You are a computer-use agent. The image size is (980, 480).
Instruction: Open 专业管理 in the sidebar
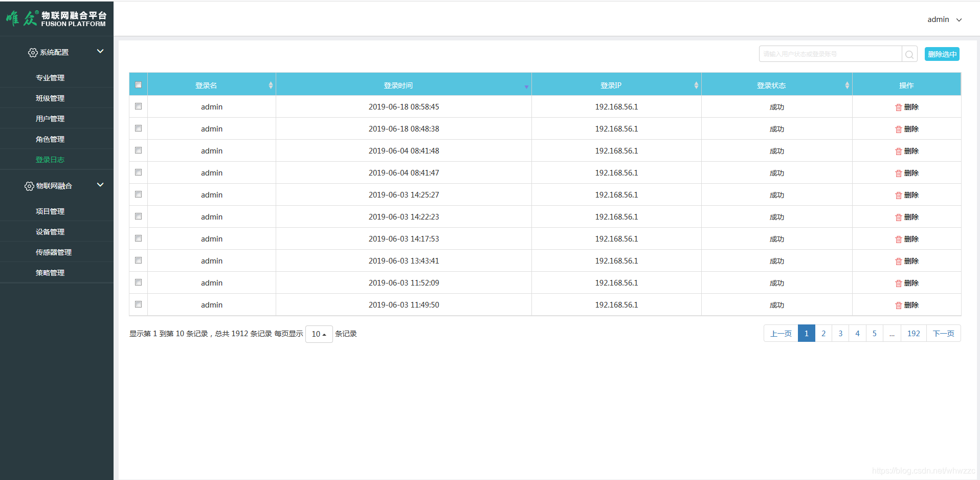pos(50,78)
